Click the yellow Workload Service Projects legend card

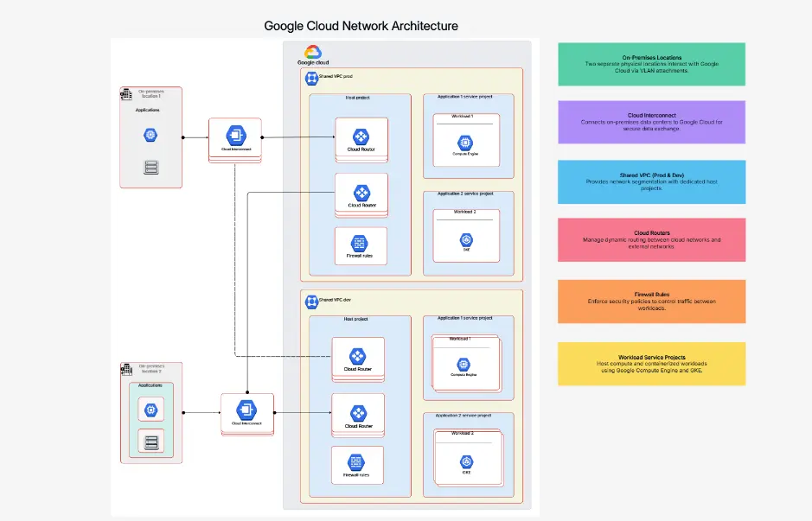(x=651, y=364)
